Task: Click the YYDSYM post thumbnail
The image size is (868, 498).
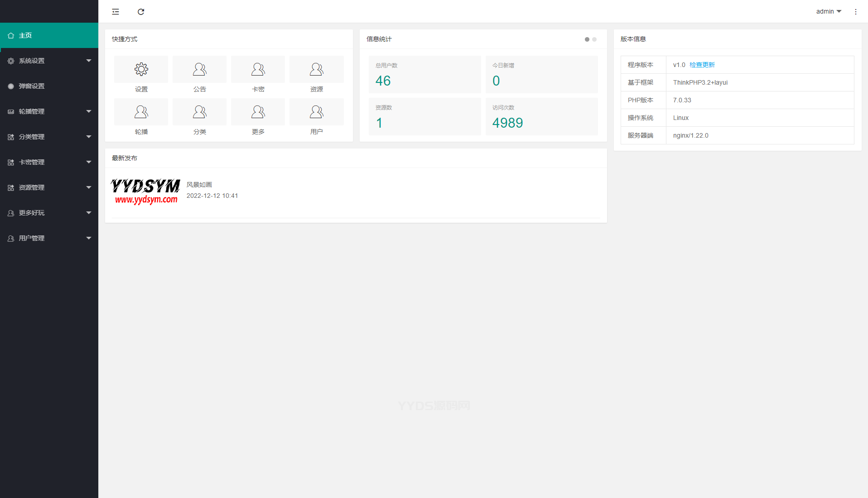Action: pos(145,192)
